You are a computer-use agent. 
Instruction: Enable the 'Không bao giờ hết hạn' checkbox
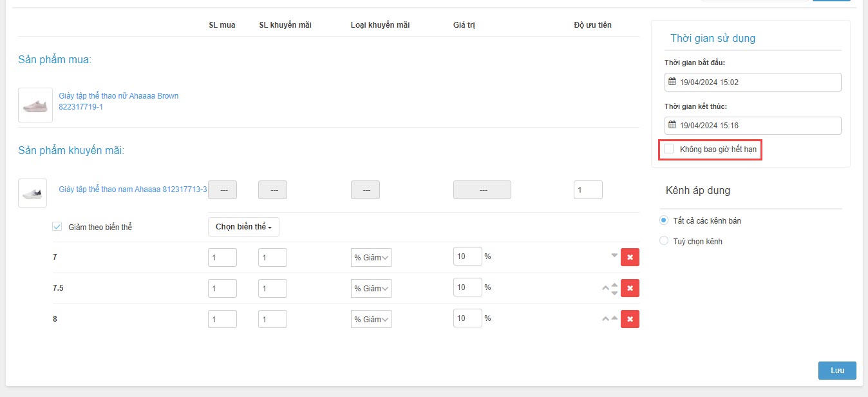point(669,149)
